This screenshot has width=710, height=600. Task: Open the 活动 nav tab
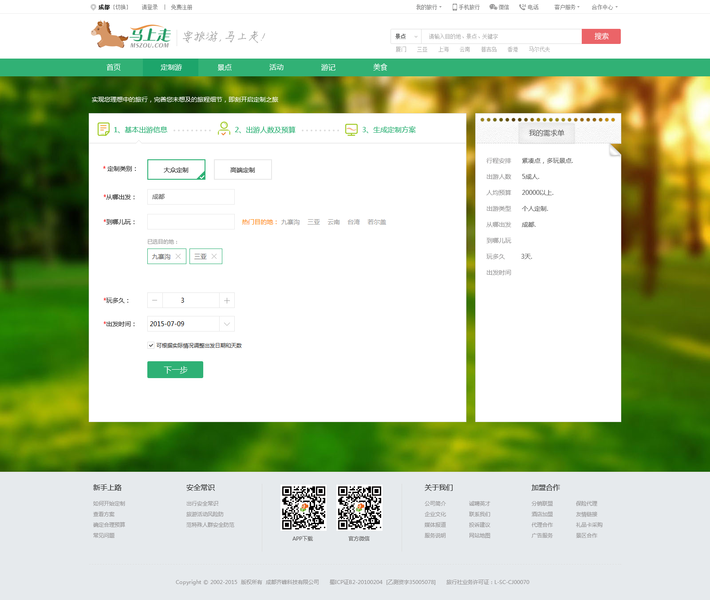(x=276, y=67)
